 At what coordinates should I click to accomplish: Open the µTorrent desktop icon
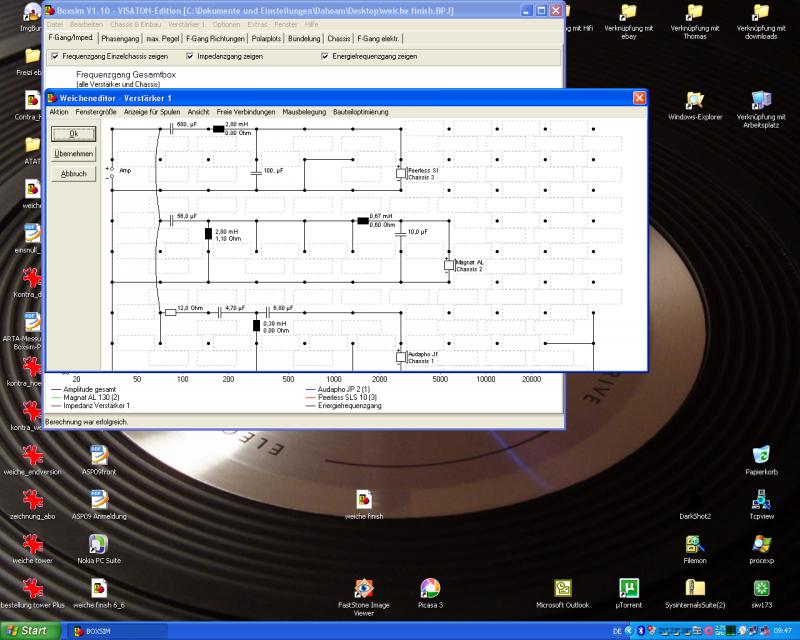628,587
